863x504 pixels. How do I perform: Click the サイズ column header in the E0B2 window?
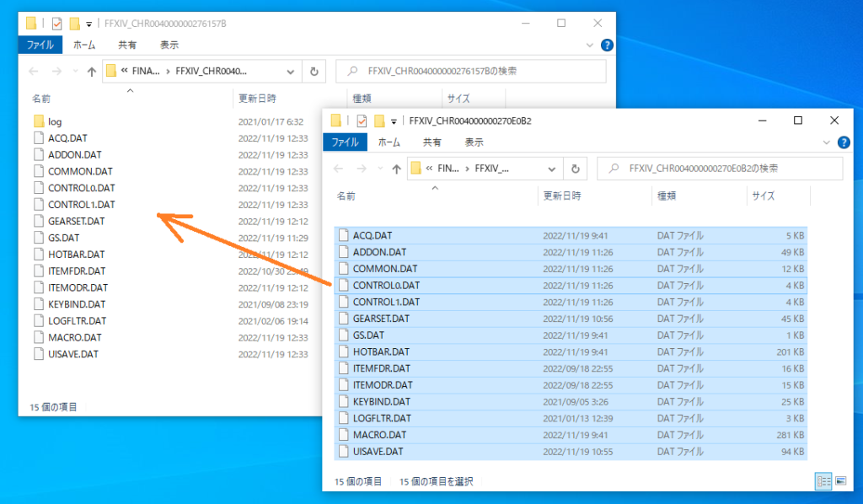tap(764, 196)
